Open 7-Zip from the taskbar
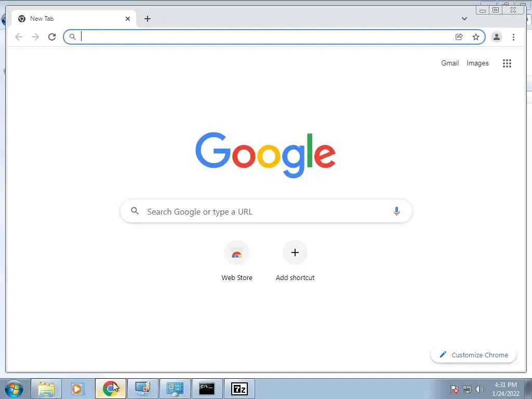This screenshot has width=532, height=399. pos(239,389)
